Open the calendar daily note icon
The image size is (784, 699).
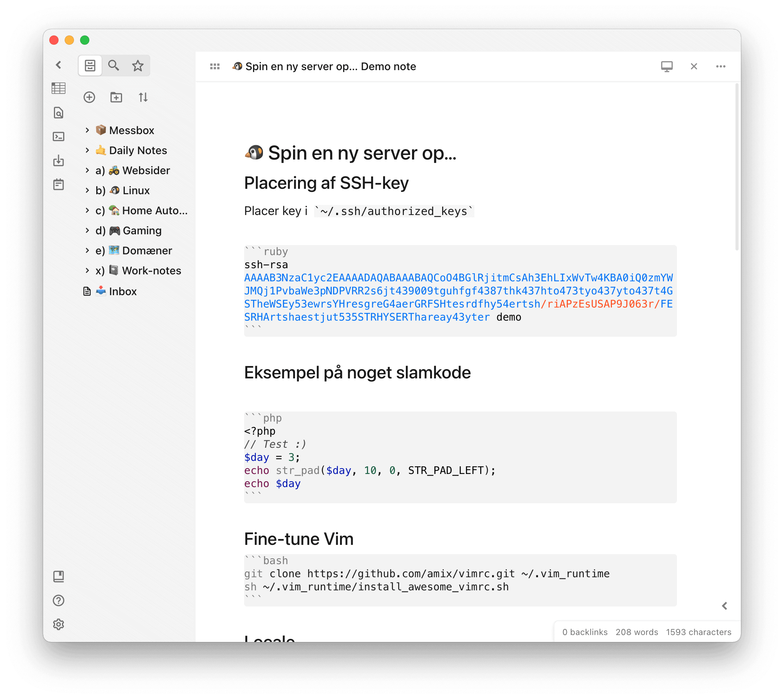coord(59,184)
